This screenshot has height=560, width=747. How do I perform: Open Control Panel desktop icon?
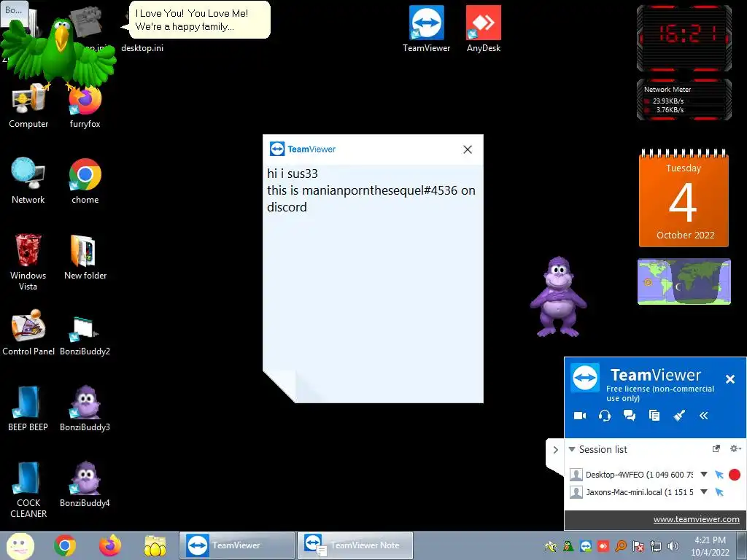coord(28,332)
